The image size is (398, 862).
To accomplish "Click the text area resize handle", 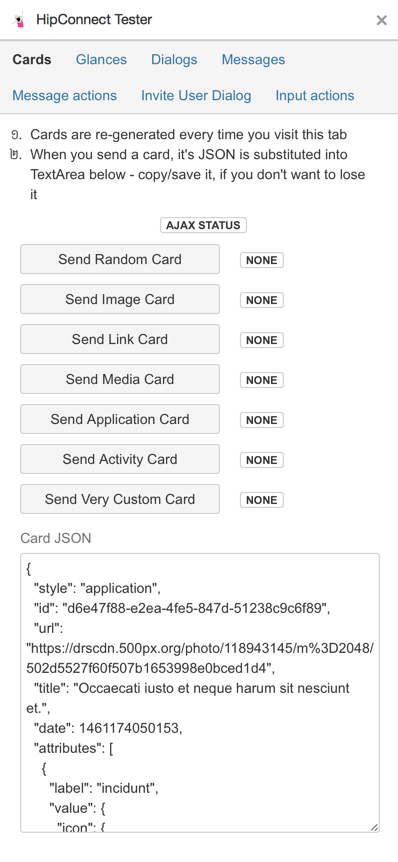I will 374,827.
